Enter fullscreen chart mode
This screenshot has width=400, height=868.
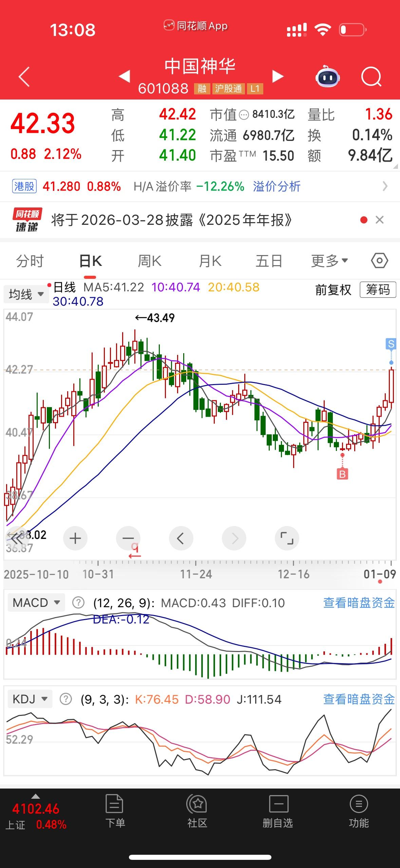click(x=287, y=539)
